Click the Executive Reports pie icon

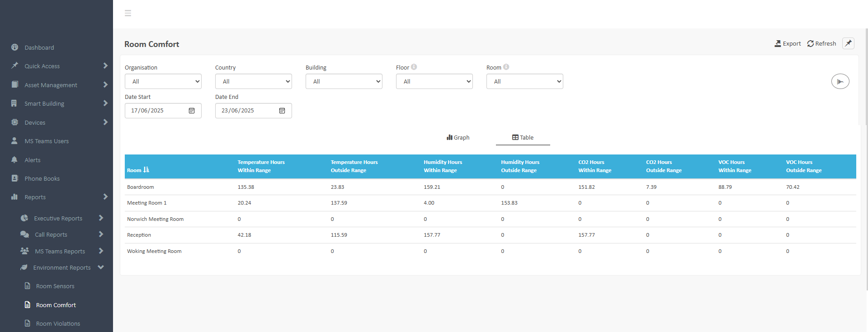click(24, 218)
